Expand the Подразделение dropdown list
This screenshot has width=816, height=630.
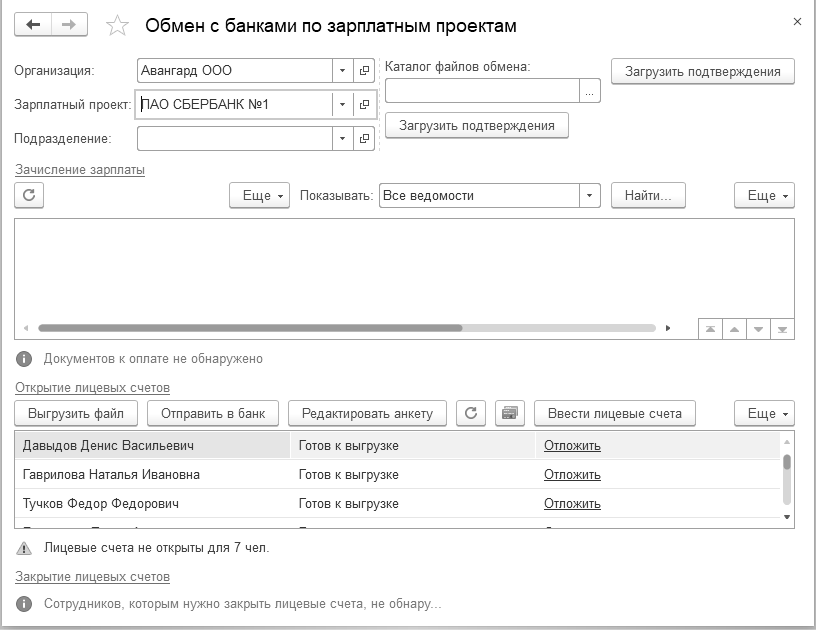point(342,138)
